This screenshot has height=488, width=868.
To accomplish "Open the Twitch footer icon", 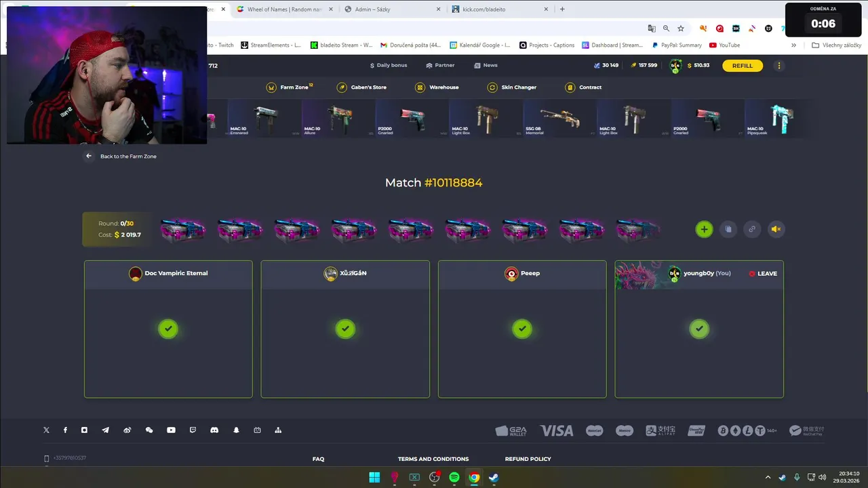I will click(193, 430).
